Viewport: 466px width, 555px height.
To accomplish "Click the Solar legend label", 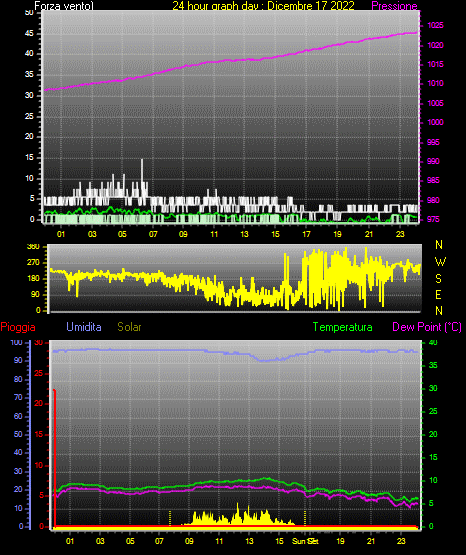I will click(x=130, y=327).
